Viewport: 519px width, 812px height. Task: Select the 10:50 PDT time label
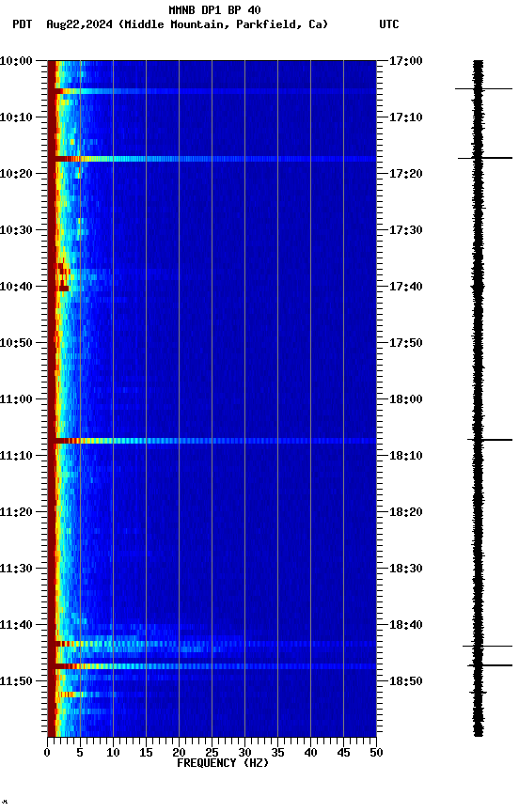16,343
